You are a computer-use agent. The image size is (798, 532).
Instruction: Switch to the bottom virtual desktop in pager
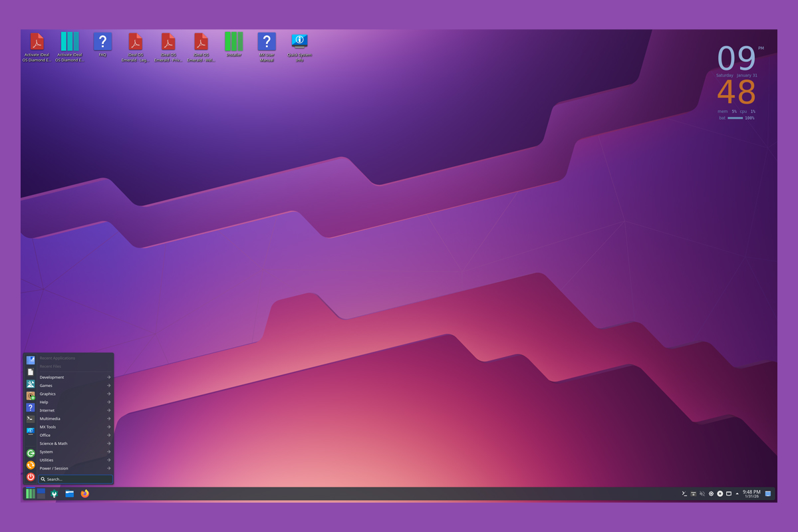41,496
